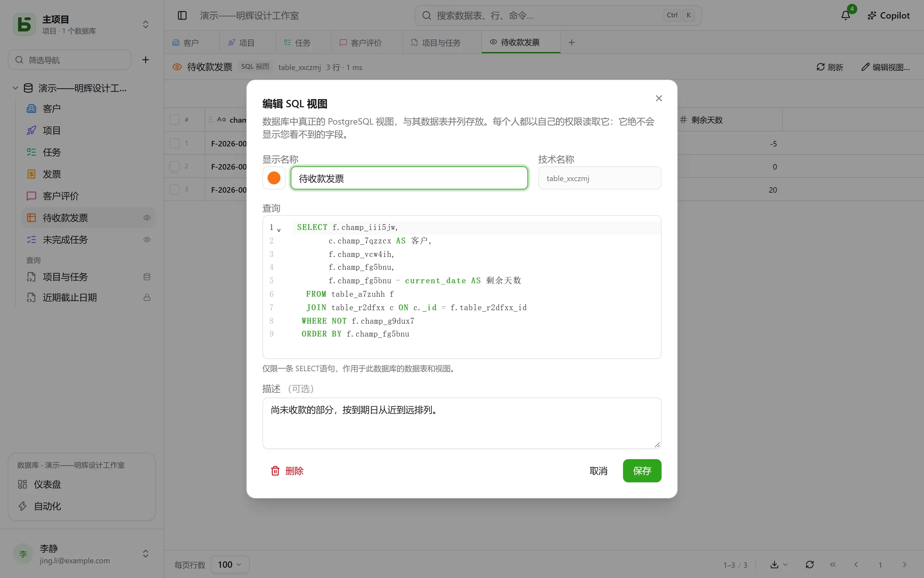Toggle eye icon for 待收款发票 in sidebar
The height and width of the screenshot is (578, 924).
(147, 218)
